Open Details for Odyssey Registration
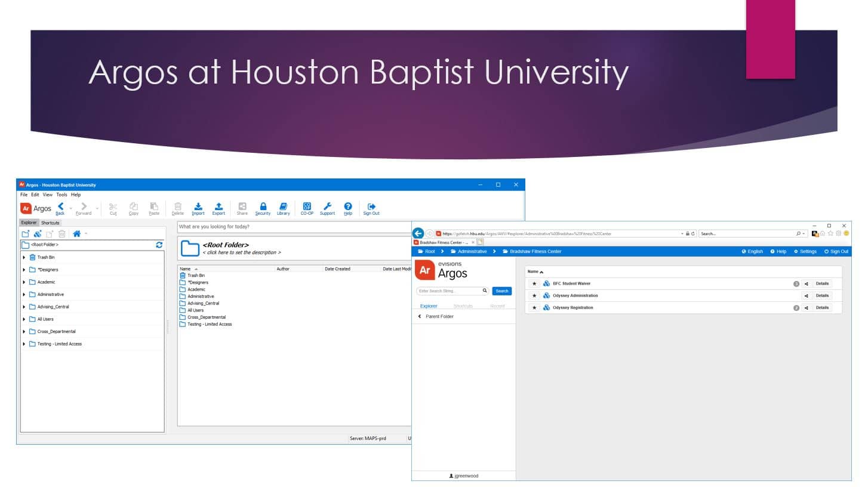 (822, 307)
